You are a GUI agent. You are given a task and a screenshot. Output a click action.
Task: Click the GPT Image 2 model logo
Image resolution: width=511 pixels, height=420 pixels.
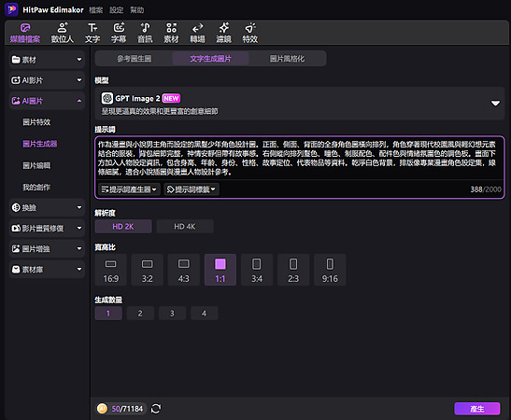pos(107,98)
